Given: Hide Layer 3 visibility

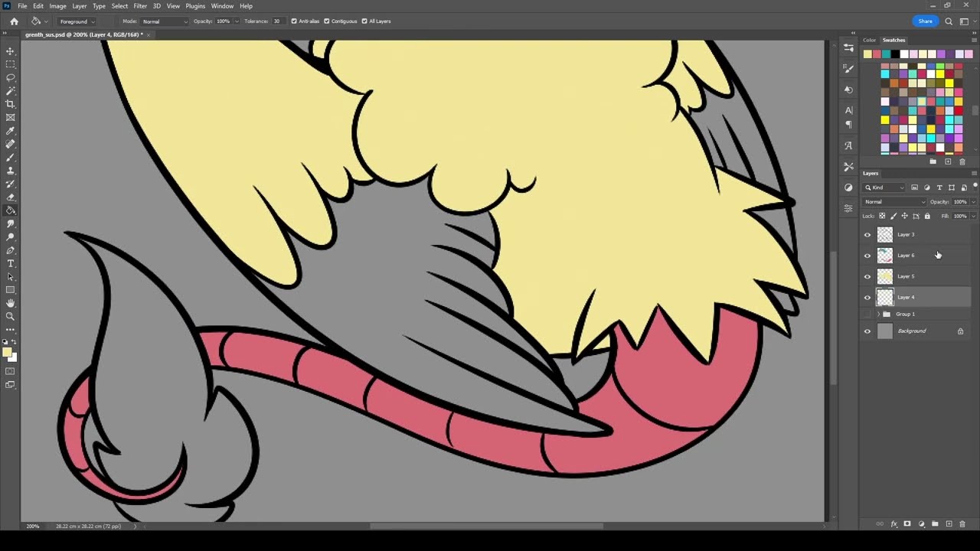Looking at the screenshot, I should (867, 235).
